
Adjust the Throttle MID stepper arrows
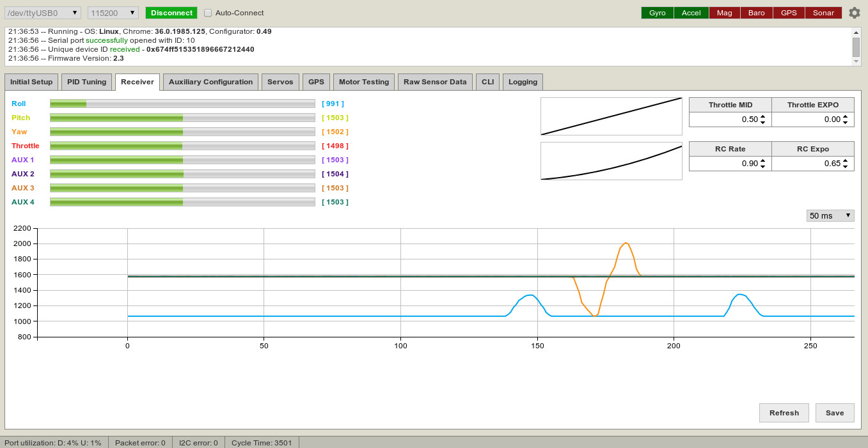click(x=763, y=120)
